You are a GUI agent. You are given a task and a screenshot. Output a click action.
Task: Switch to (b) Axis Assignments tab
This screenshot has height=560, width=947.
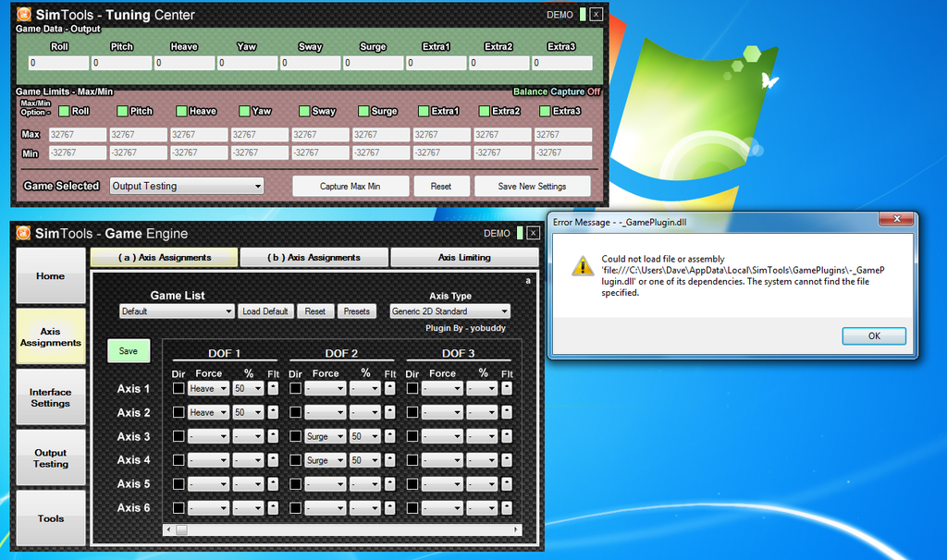click(314, 257)
